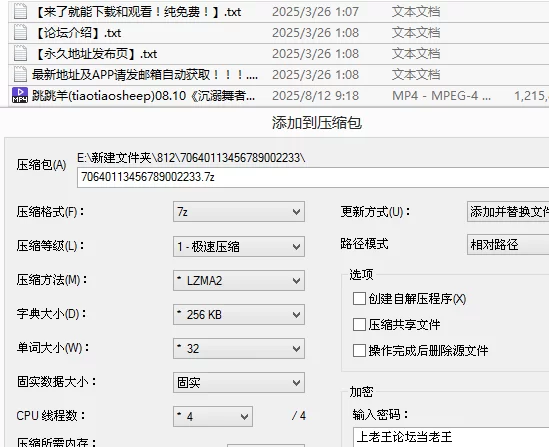Open the 压缩等级 dropdown showing 极速压缩
Screen dimensions: 549x447
[239, 246]
